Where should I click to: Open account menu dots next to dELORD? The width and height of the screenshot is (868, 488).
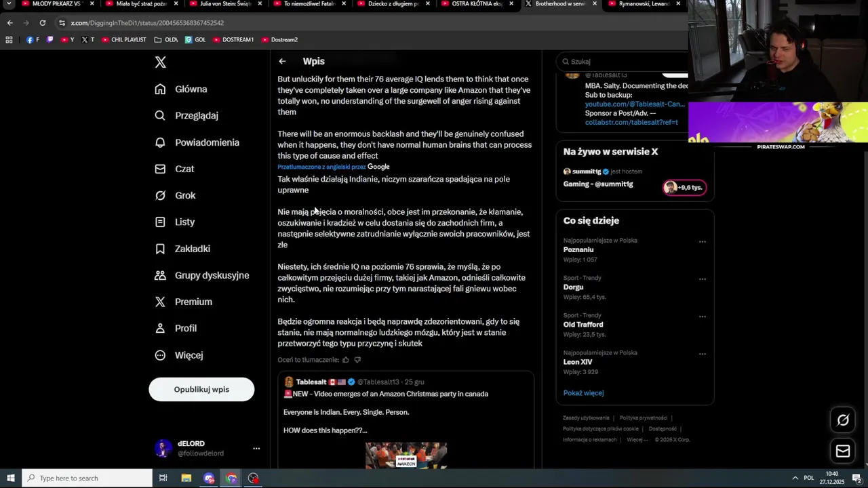tap(256, 449)
